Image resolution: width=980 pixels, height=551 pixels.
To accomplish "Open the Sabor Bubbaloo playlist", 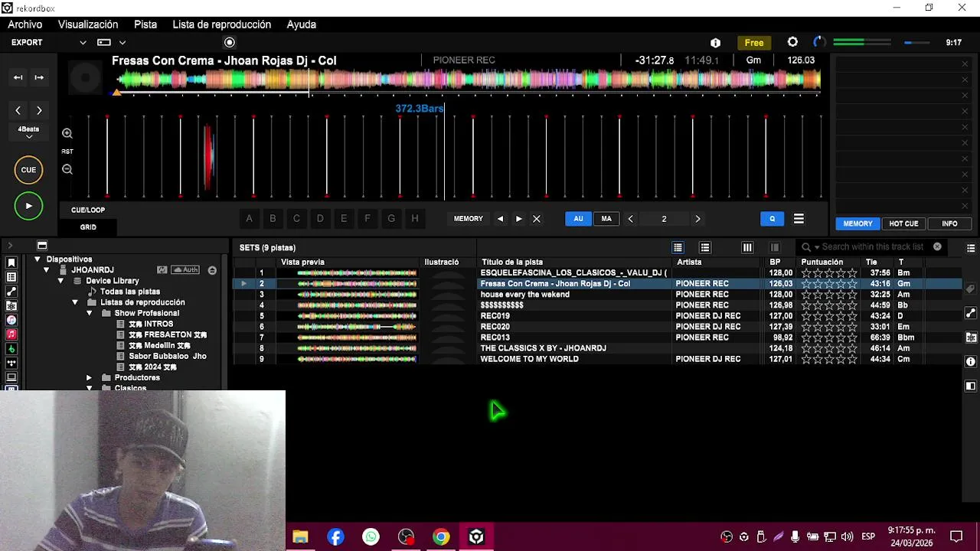I will point(168,356).
